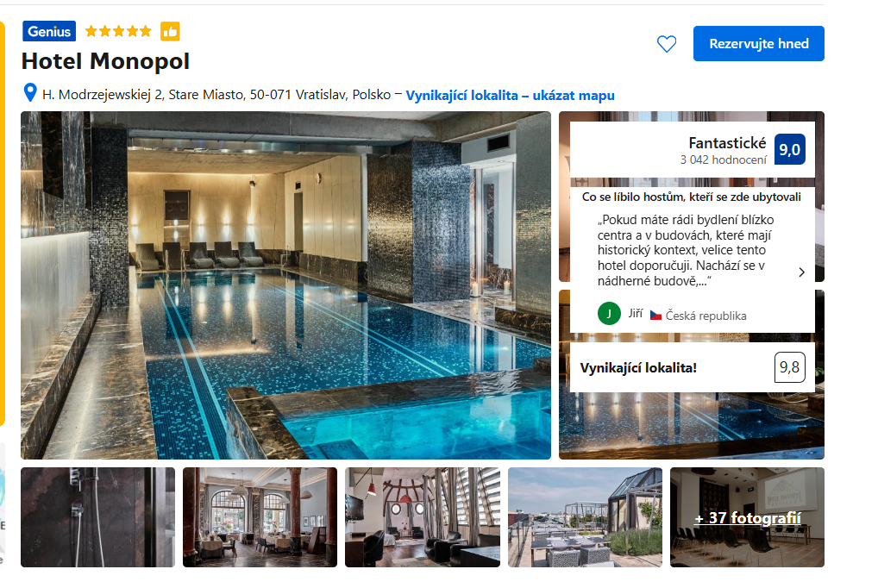The image size is (878, 588).
Task: Click the five-star rating icons
Action: click(x=118, y=31)
